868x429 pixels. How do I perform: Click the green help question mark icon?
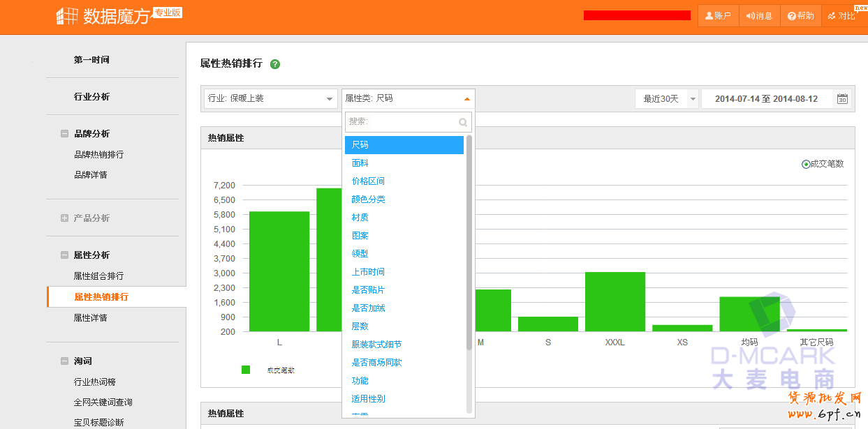(275, 64)
